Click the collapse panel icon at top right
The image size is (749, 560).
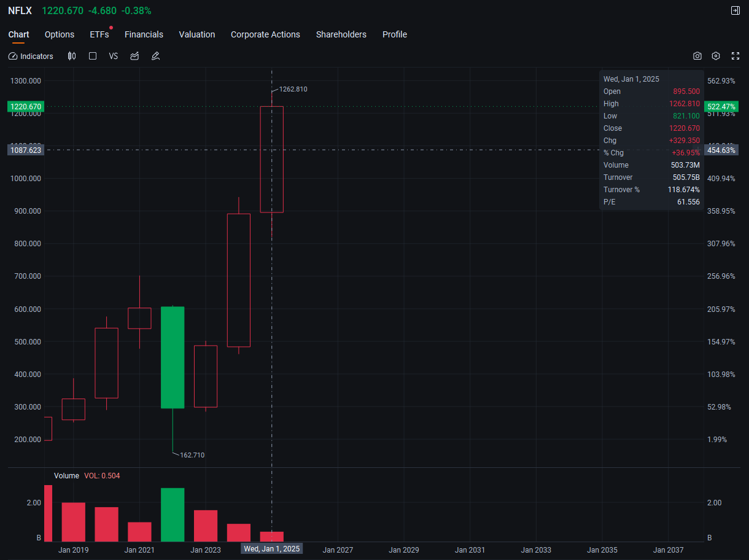pyautogui.click(x=735, y=10)
